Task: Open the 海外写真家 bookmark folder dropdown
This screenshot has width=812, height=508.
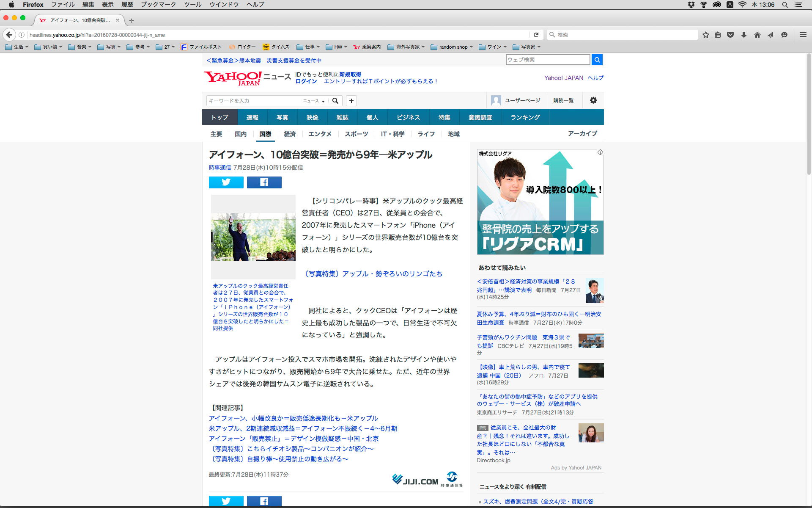Action: [x=406, y=47]
